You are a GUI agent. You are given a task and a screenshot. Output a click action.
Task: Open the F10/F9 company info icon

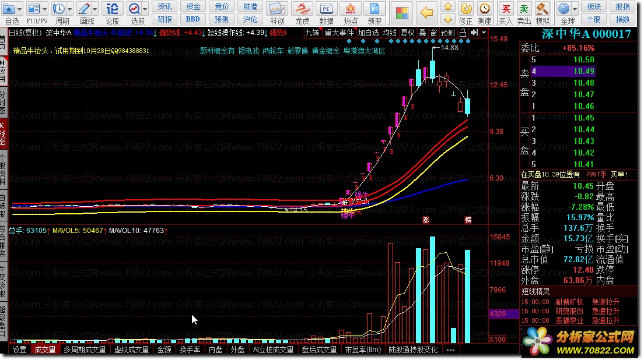[34, 8]
